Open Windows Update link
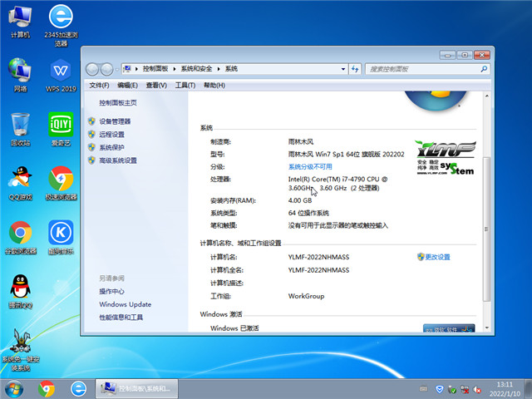 click(126, 304)
